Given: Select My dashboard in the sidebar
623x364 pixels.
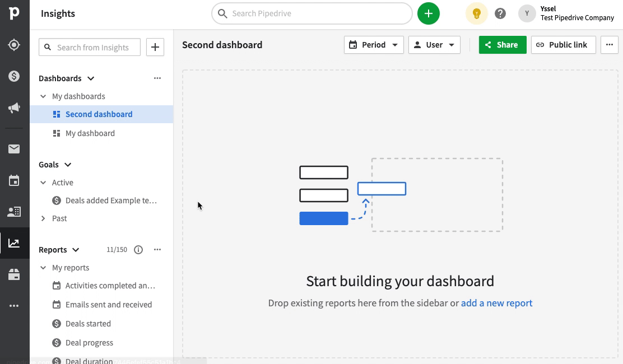Looking at the screenshot, I should pyautogui.click(x=90, y=133).
